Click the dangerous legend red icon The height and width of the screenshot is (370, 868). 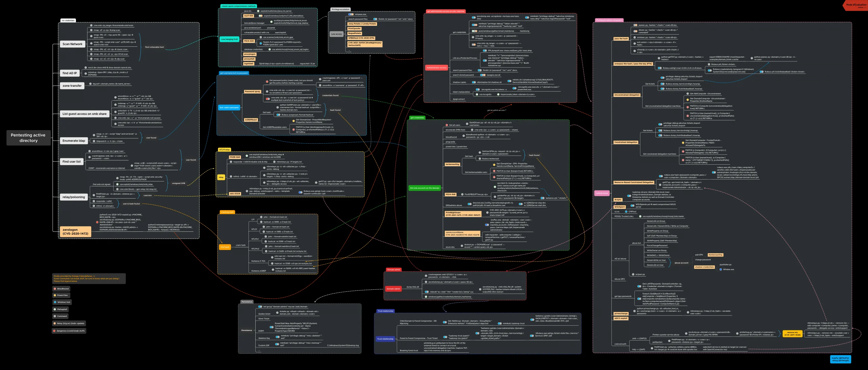54,331
